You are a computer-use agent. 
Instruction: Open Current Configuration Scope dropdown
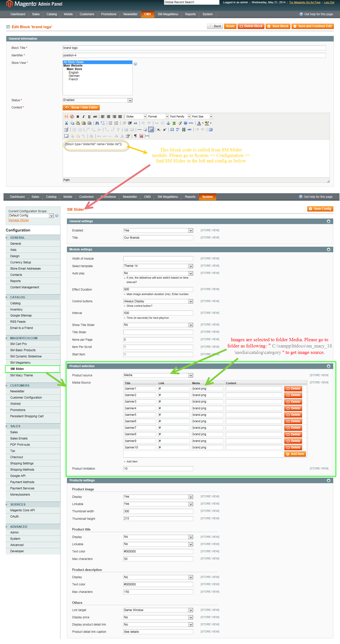pos(31,216)
